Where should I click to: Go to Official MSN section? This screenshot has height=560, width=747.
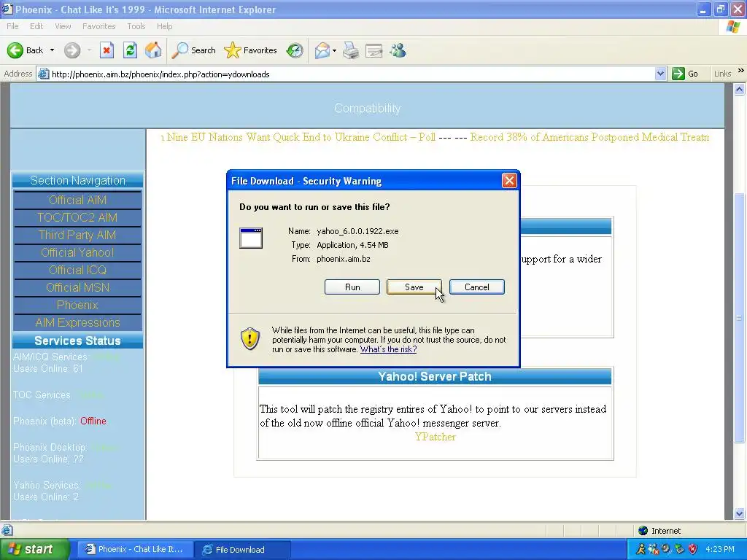click(77, 287)
